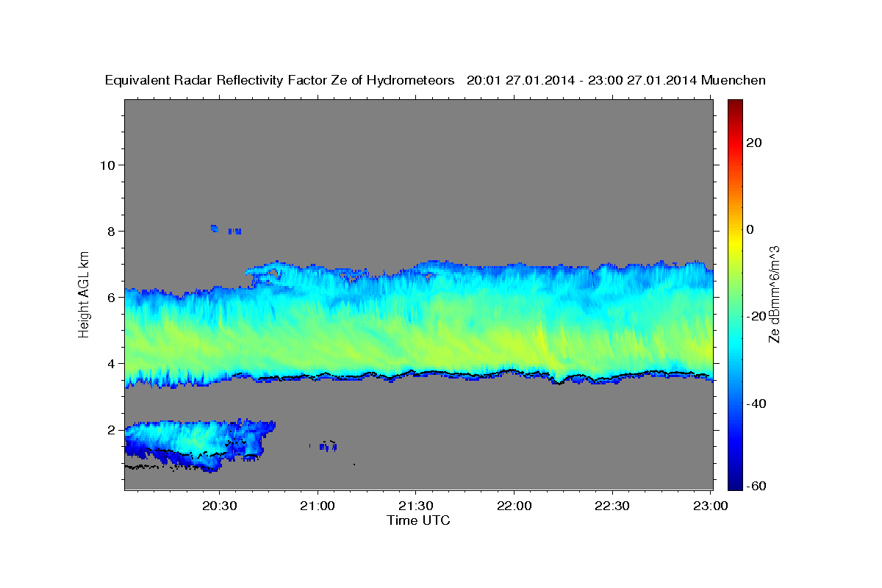Click the height tick label 10
This screenshot has height=588, width=882.
[x=107, y=165]
